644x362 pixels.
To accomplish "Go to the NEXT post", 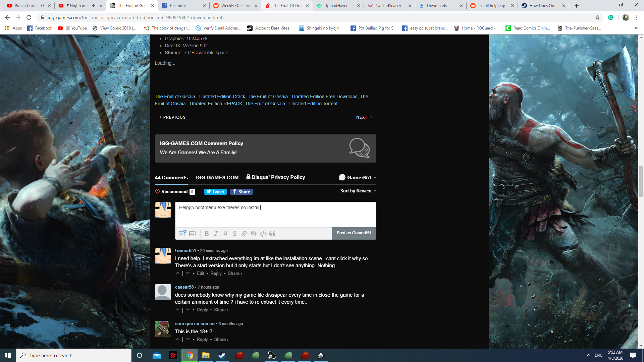I will click(364, 117).
